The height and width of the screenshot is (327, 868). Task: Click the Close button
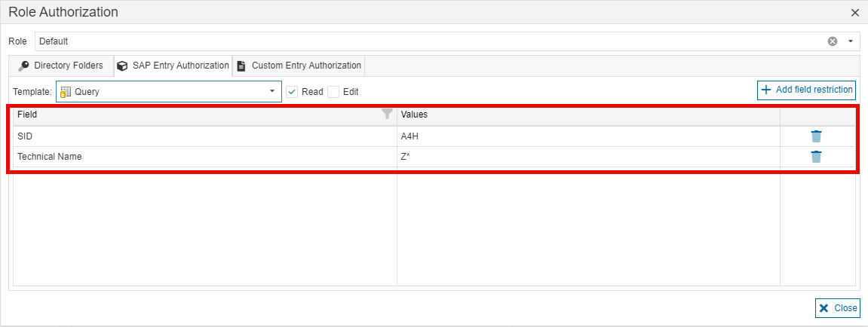pyautogui.click(x=838, y=308)
